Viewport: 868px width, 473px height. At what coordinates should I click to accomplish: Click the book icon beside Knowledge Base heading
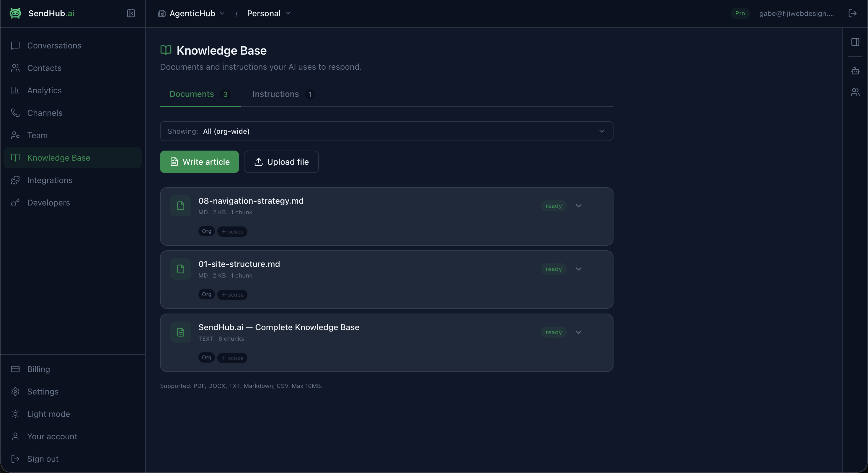pos(166,50)
